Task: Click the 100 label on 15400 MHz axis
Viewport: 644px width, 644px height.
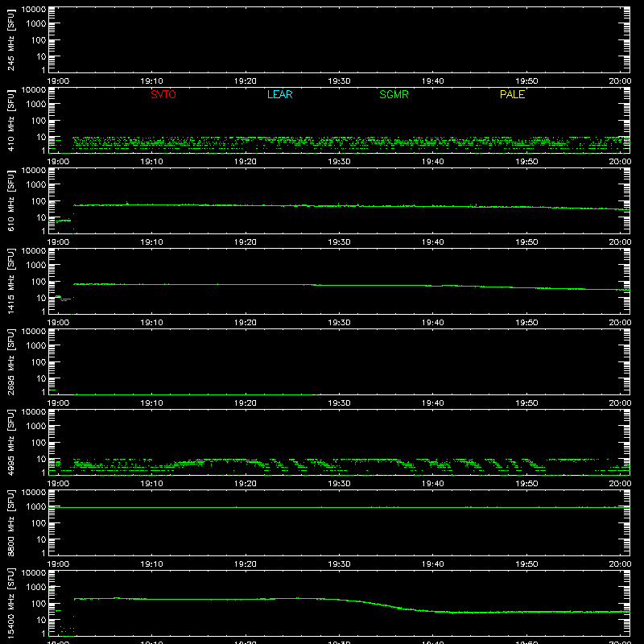Action: point(39,603)
